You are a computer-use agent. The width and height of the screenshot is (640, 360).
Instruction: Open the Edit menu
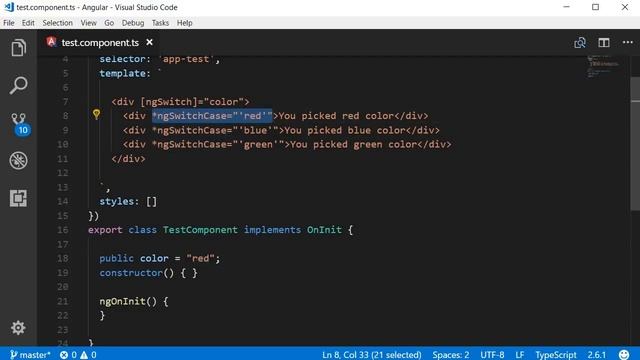[x=28, y=23]
